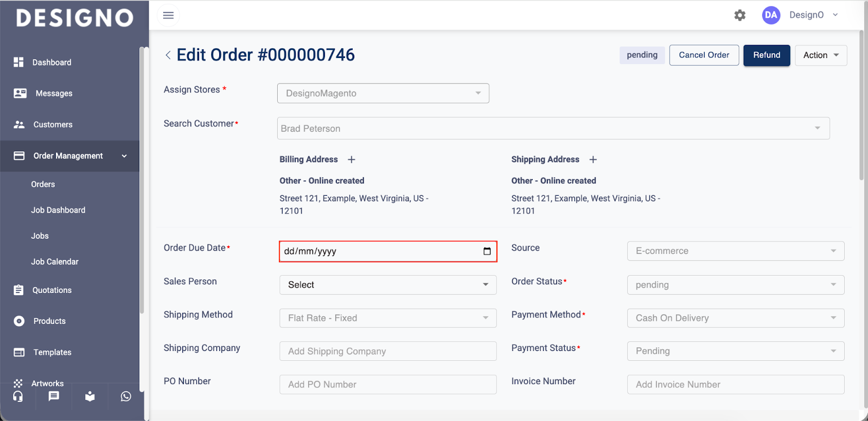Click the chat bubble icon in sidebar footer
This screenshot has width=868, height=421.
(54, 397)
